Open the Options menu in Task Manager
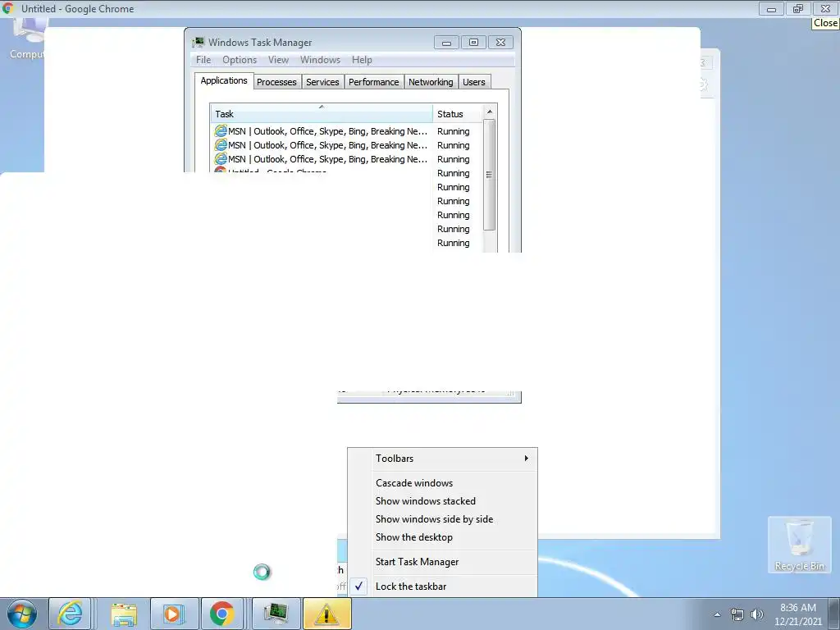This screenshot has width=840, height=630. 240,60
